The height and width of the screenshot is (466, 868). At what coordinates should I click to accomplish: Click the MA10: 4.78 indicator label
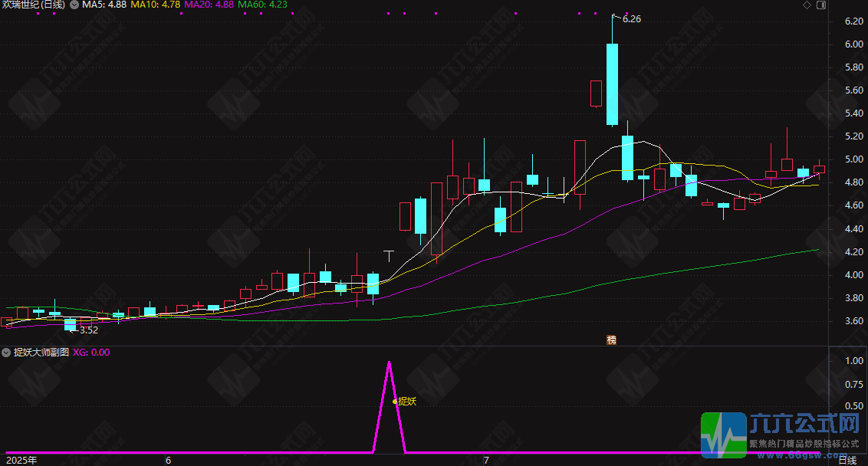tap(156, 5)
